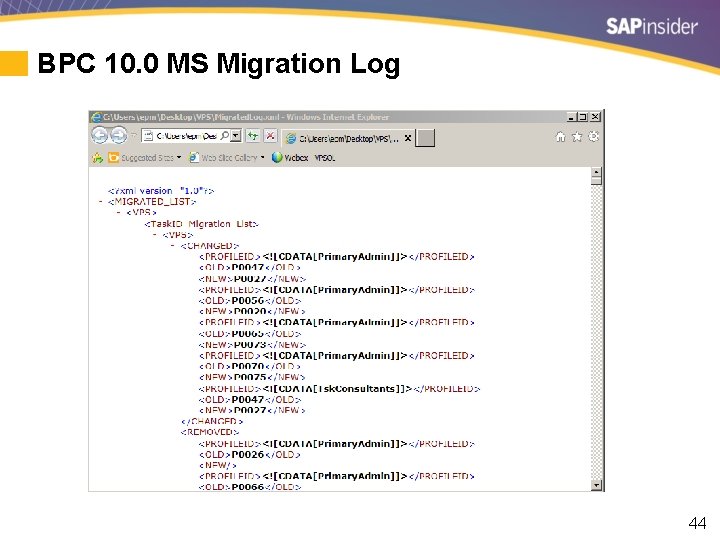Click the OLD value P0047
Screen dimensions: 720x540
coord(248,399)
